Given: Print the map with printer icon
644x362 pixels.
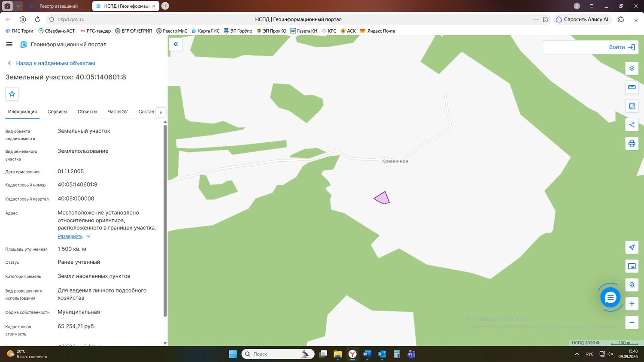Looking at the screenshot, I should pyautogui.click(x=632, y=143).
